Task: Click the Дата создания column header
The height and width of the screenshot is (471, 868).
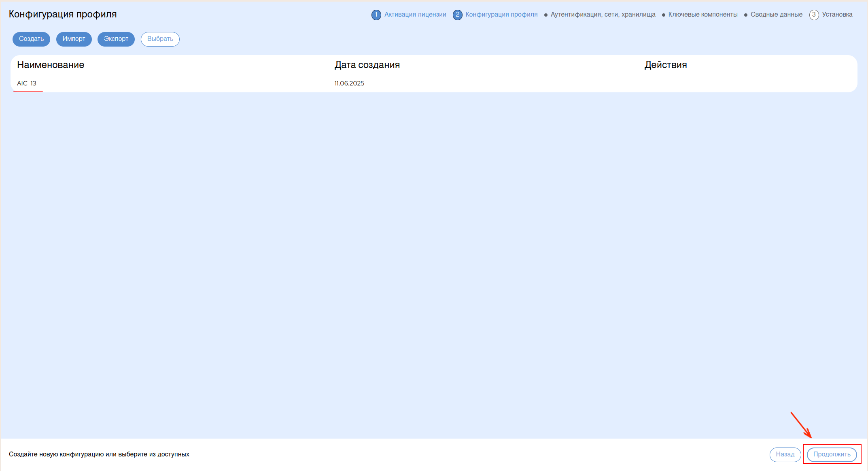Action: [x=367, y=65]
